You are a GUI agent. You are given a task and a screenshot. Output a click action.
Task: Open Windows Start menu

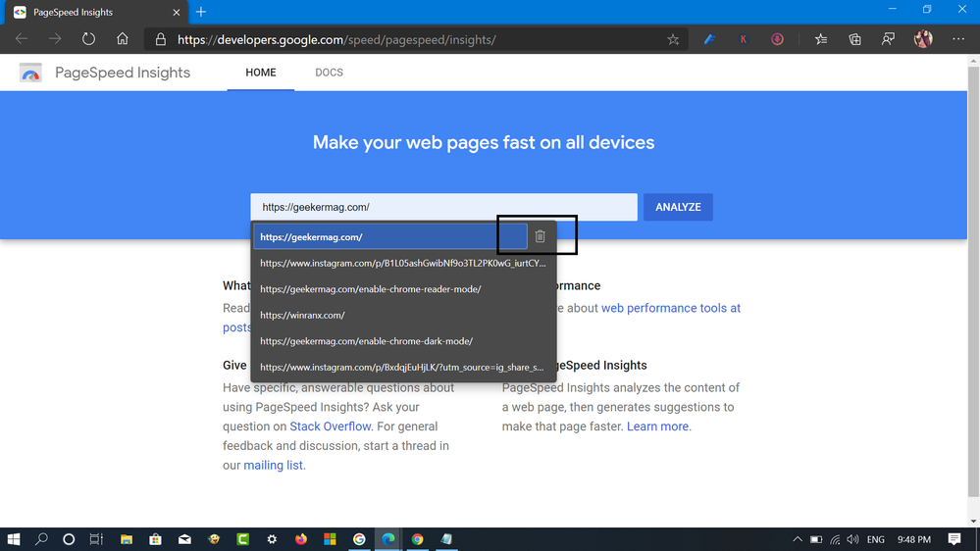[x=13, y=539]
